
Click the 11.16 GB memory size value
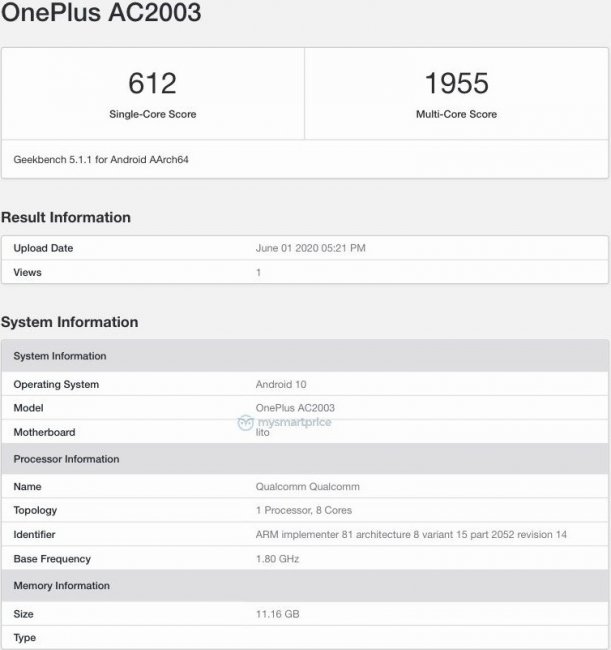tap(276, 613)
